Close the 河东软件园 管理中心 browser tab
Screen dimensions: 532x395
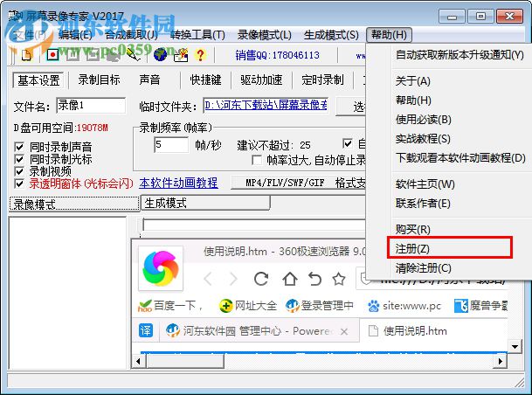tap(344, 331)
